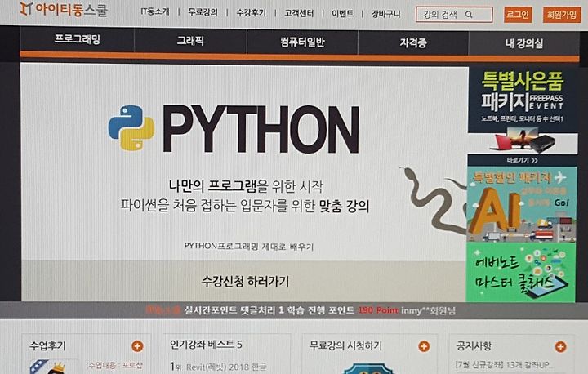Click the 수업후기 section heading
The width and height of the screenshot is (588, 374).
[47, 345]
